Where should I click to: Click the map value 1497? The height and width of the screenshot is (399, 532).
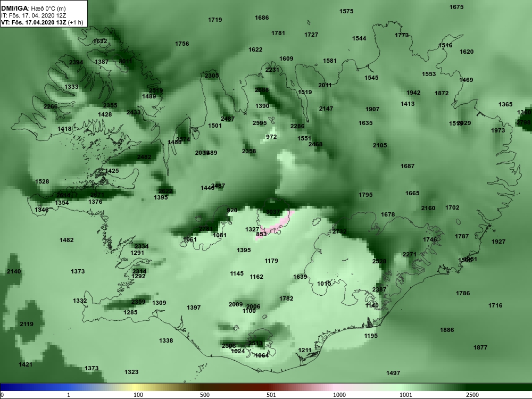tap(393, 373)
